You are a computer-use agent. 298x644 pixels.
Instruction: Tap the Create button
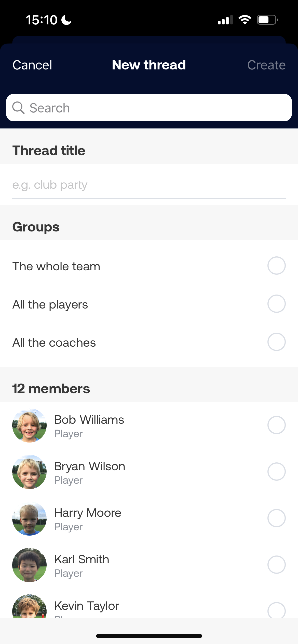click(266, 65)
